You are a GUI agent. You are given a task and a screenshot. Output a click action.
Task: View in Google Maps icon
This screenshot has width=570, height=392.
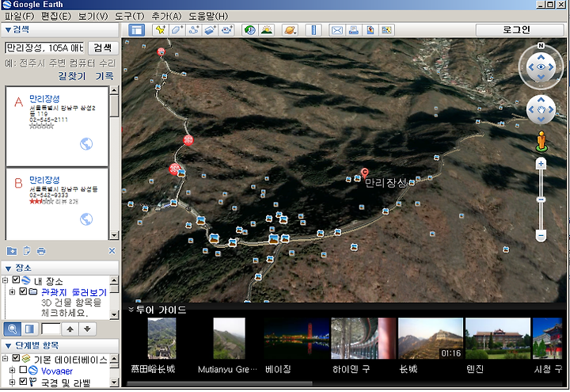coord(386,30)
